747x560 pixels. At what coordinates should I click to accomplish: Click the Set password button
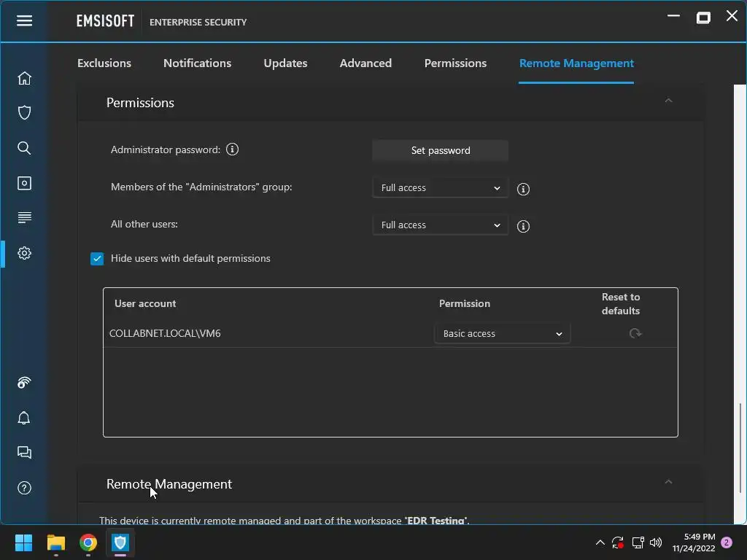[440, 150]
